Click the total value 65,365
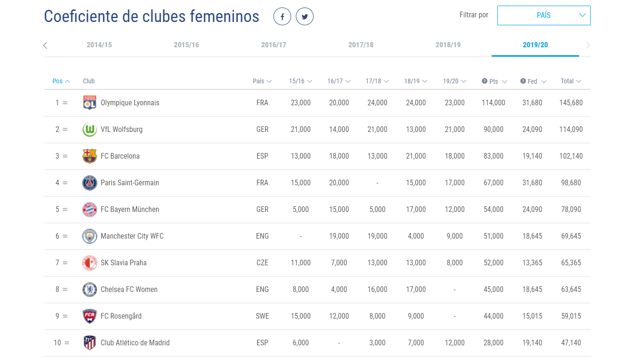Viewport: 644px width, 357px height. [571, 262]
